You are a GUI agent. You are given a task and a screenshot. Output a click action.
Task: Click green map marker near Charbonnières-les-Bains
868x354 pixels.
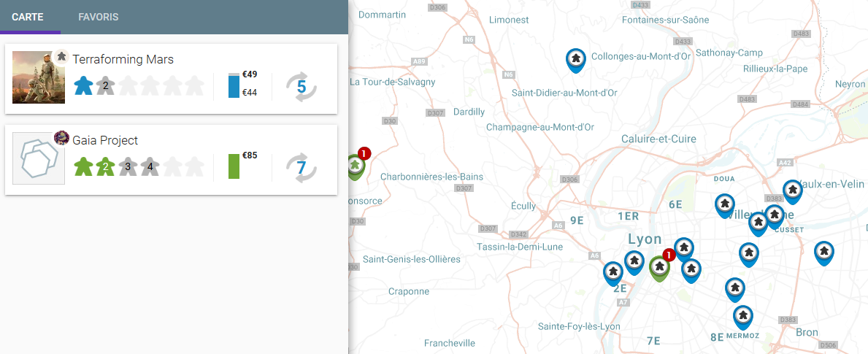click(x=356, y=166)
